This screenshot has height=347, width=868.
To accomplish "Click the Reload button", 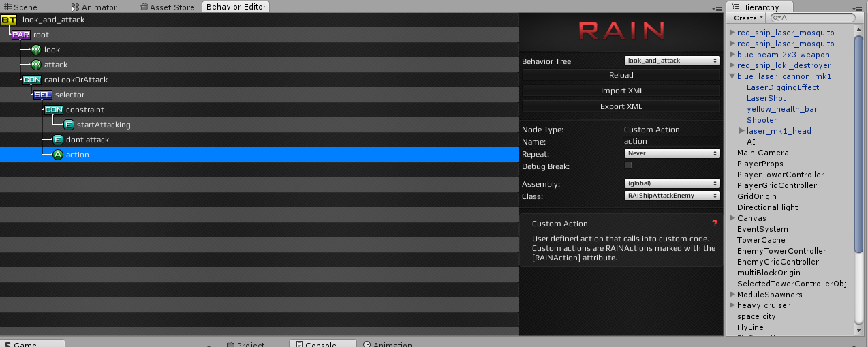I will pyautogui.click(x=621, y=75).
